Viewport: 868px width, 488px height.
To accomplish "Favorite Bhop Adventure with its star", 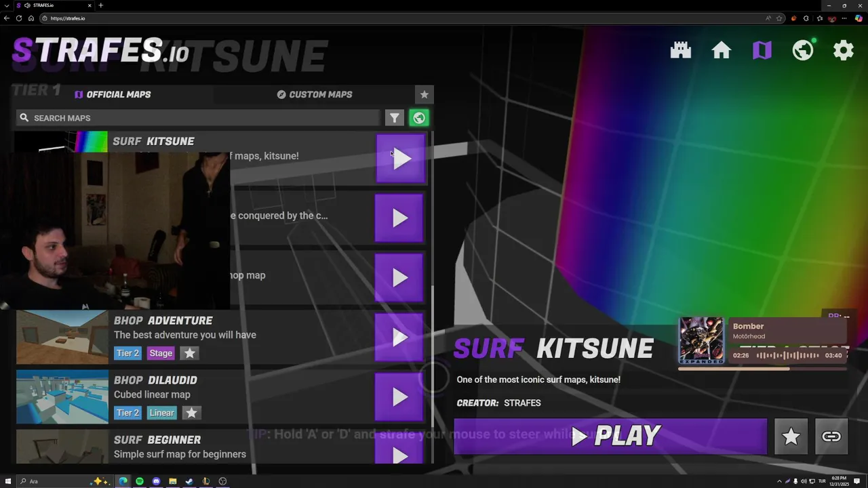I will coord(190,353).
